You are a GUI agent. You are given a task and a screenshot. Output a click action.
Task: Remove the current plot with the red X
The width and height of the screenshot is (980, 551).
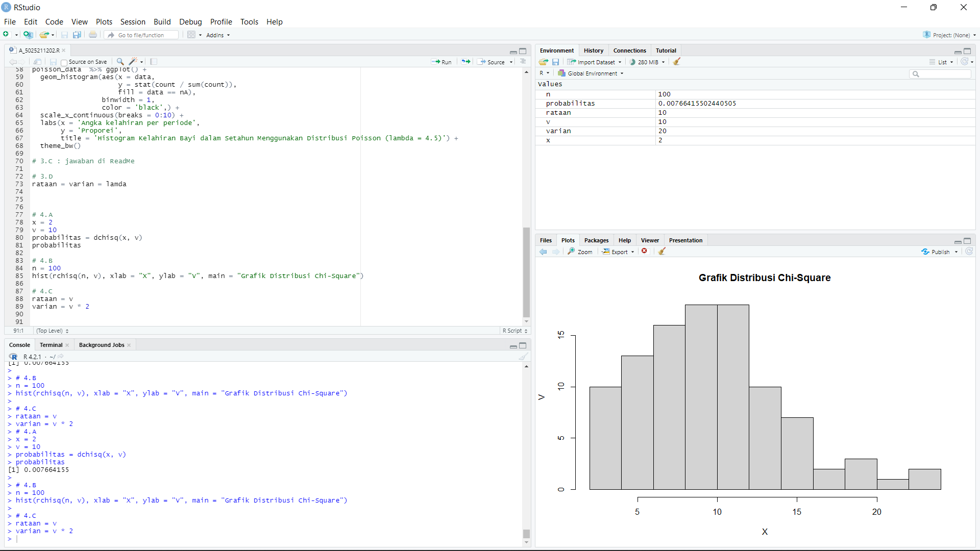tap(645, 251)
